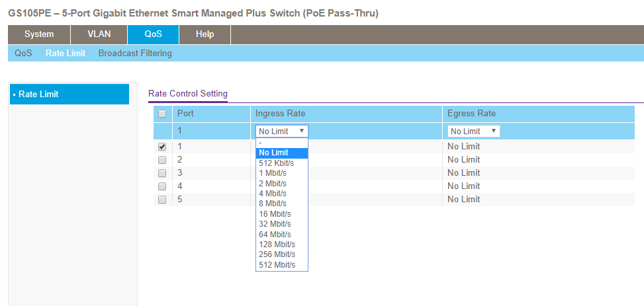Screen dimensions: 644x306
Task: Enable the port 3 checkbox
Action: tap(162, 173)
